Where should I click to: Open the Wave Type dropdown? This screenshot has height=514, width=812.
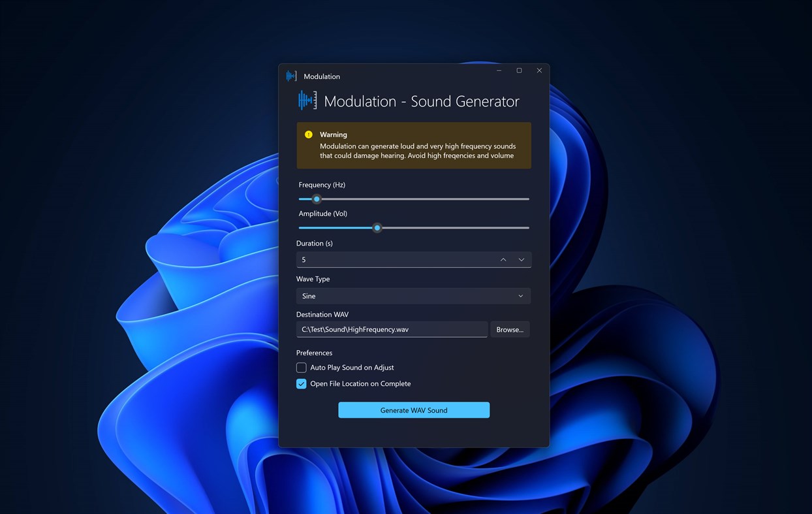tap(413, 296)
